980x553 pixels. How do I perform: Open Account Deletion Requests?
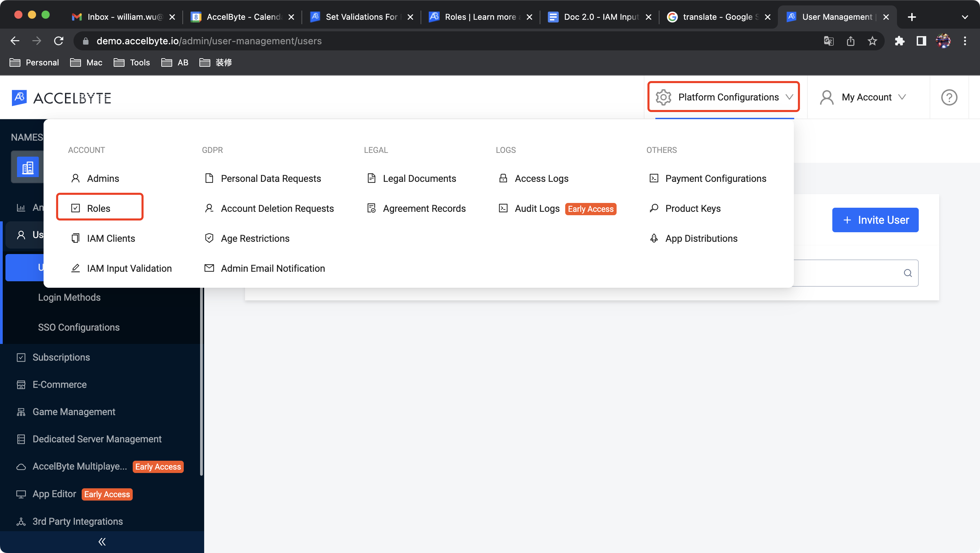[269, 208]
